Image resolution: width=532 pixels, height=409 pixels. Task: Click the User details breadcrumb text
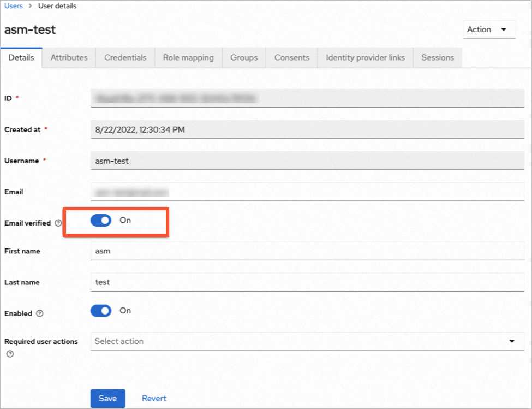[x=57, y=6]
